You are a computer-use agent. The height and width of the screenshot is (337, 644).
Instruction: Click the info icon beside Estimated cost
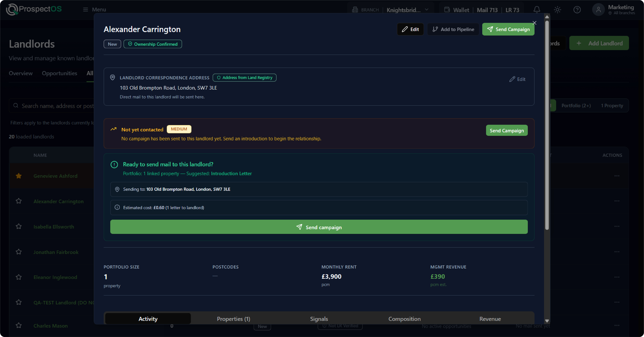(x=117, y=207)
